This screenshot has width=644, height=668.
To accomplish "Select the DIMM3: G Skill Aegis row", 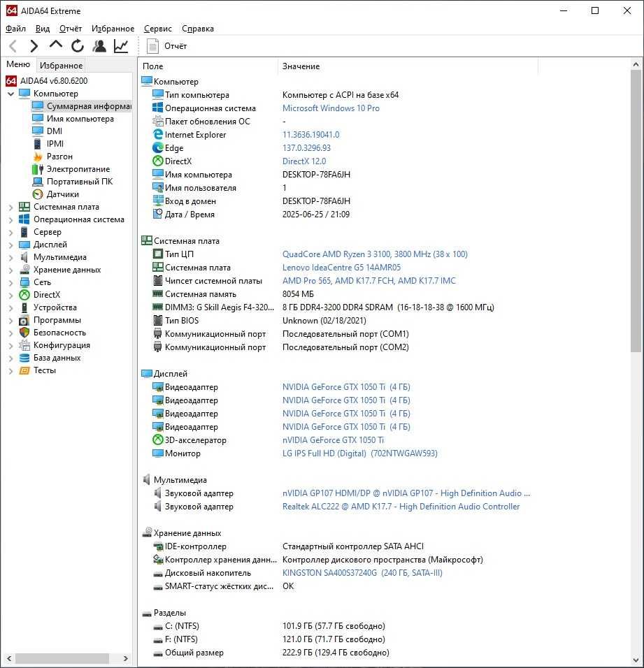I will pyautogui.click(x=323, y=307).
